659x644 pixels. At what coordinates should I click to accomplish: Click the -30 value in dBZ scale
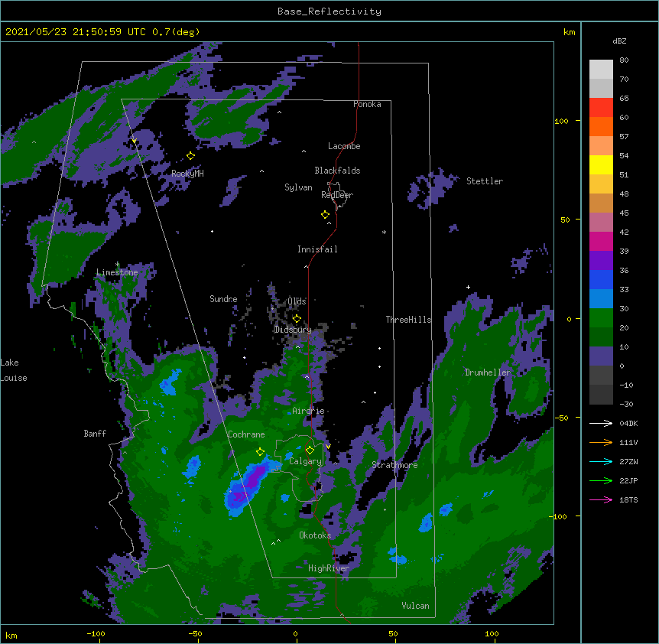pos(626,404)
